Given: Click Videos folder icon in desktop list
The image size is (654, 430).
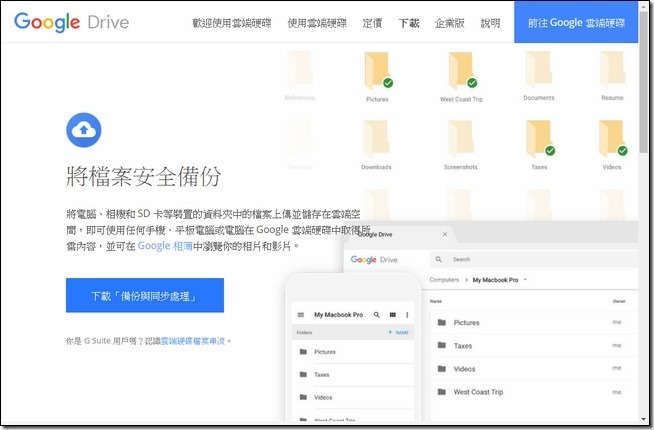Looking at the screenshot, I should [442, 368].
